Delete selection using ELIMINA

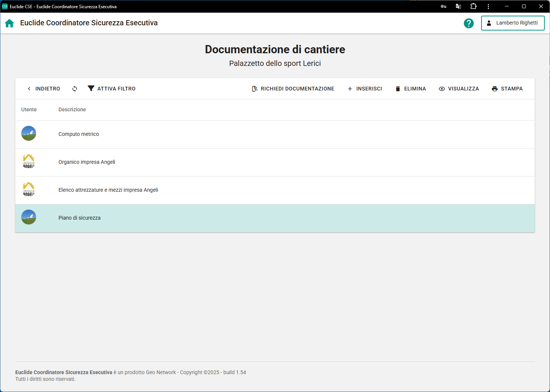coord(410,89)
